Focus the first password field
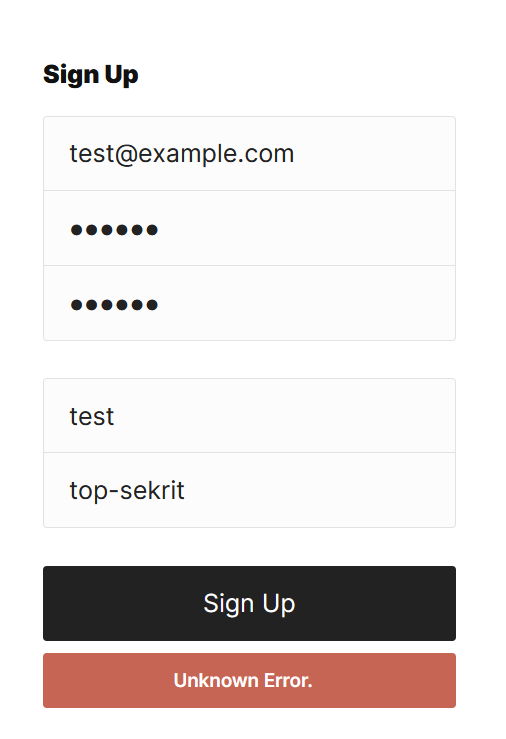Screen dimensions: 506x739 coord(249,228)
